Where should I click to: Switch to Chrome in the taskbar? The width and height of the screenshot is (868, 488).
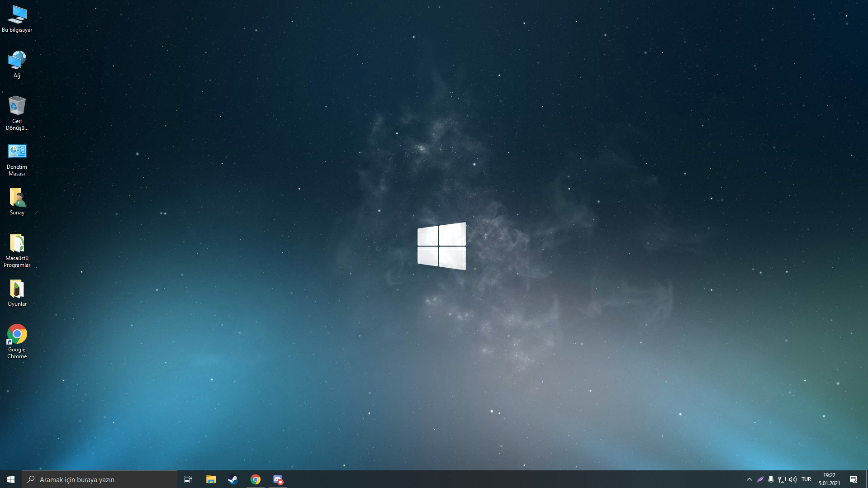point(256,479)
